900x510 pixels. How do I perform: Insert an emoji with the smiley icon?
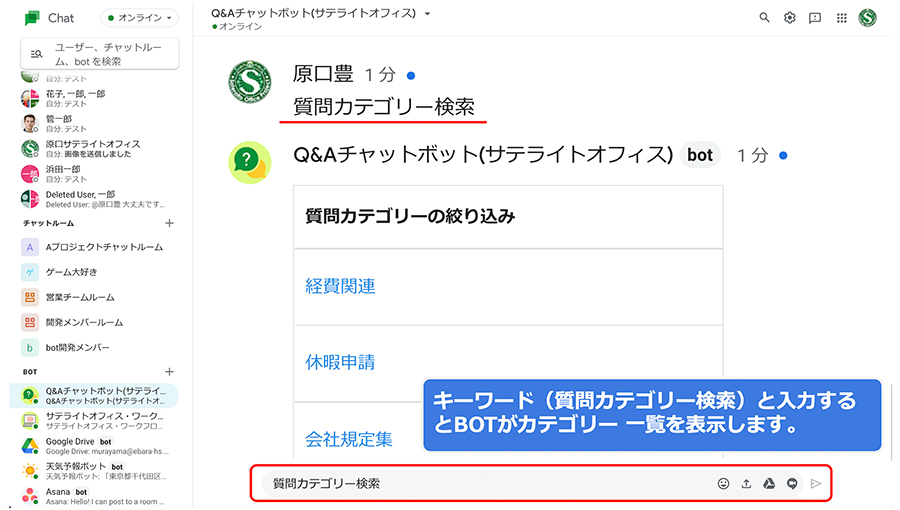pos(723,484)
